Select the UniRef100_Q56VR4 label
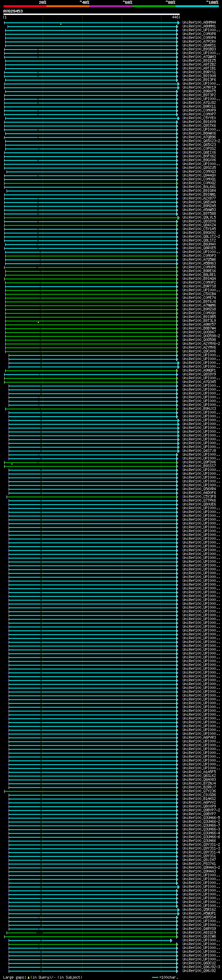 199,489
